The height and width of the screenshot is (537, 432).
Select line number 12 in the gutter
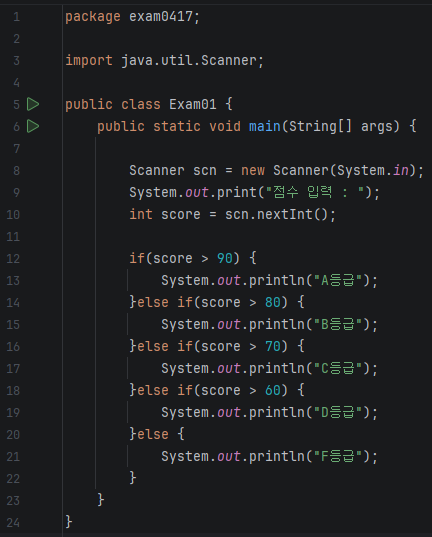click(13, 259)
